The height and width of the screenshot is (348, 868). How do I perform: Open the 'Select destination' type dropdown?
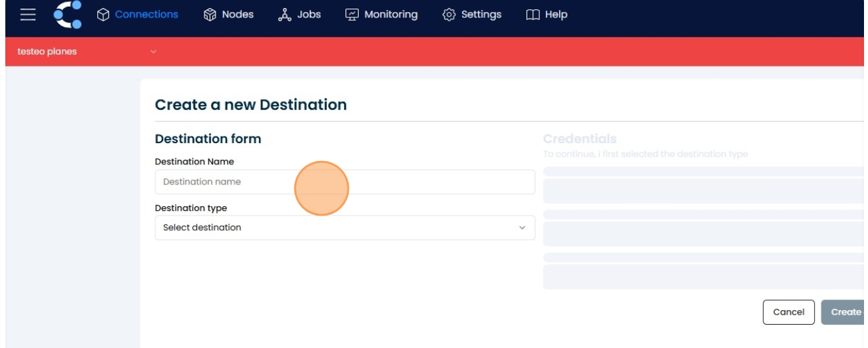pos(344,228)
